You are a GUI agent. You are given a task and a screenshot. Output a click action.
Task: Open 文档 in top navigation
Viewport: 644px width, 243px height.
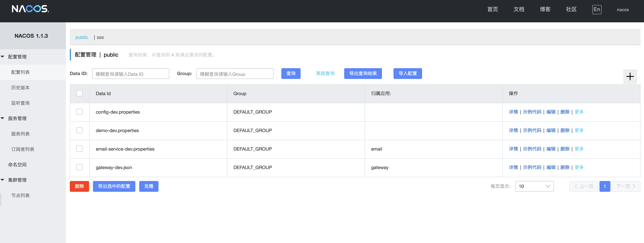(x=519, y=9)
